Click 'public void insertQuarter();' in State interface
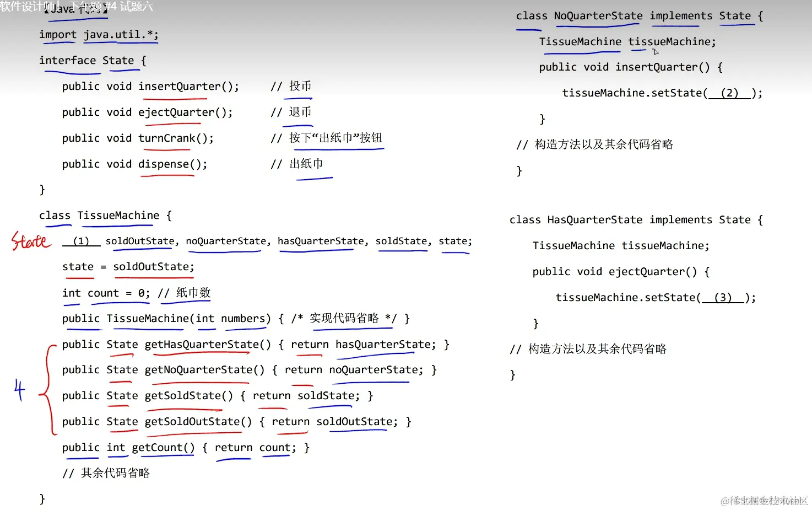Image resolution: width=812 pixels, height=510 pixels. tap(150, 87)
